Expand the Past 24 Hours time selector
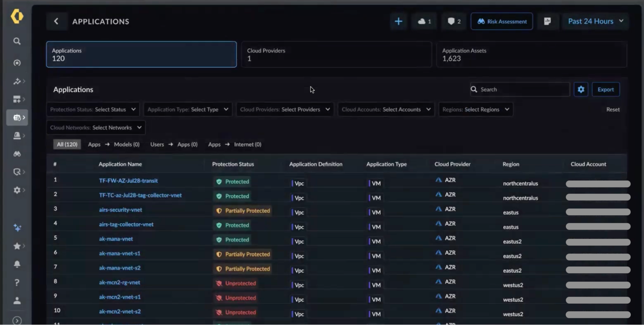The height and width of the screenshot is (325, 644). 596,21
